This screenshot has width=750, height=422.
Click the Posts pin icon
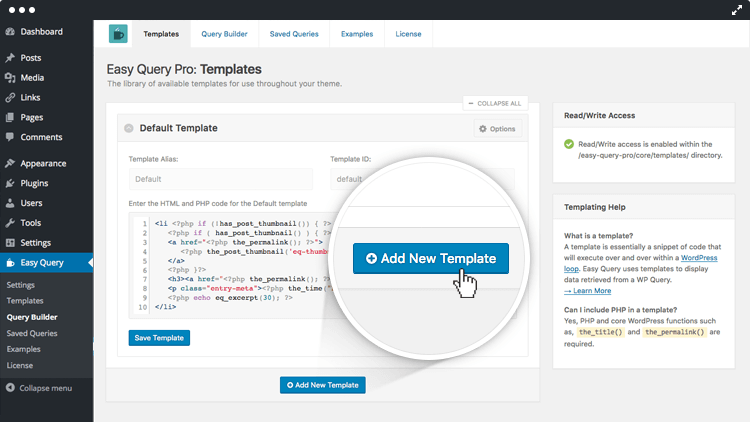coord(10,58)
